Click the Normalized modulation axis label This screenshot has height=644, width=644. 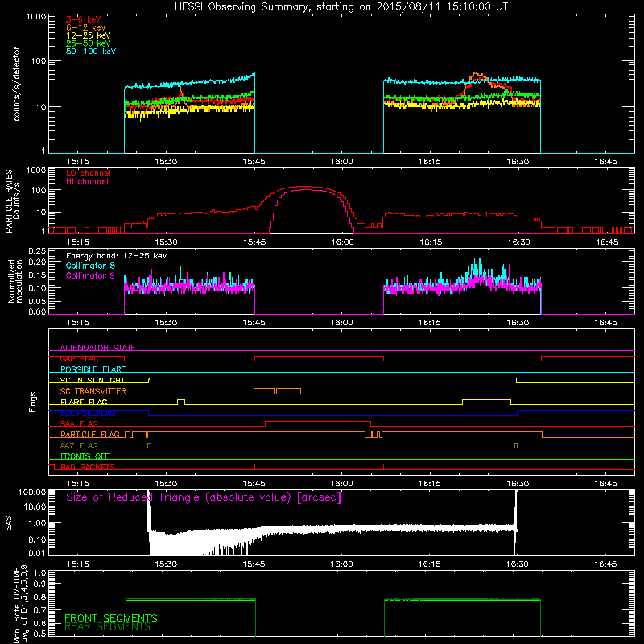pos(14,281)
